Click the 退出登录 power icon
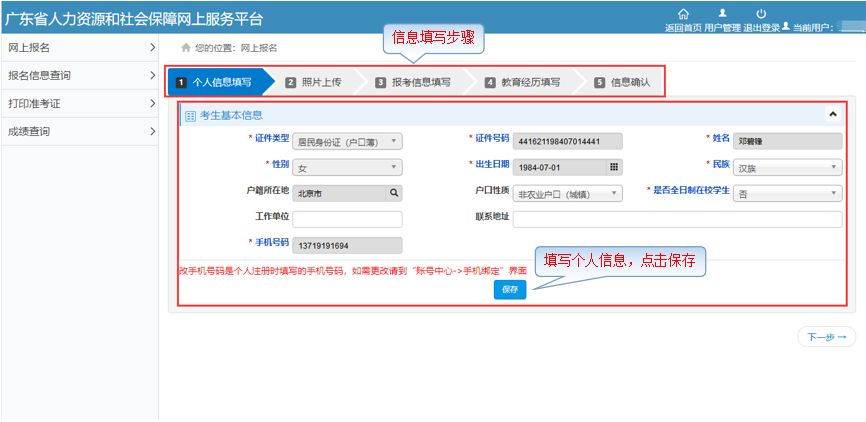This screenshot has height=422, width=866. point(761,13)
